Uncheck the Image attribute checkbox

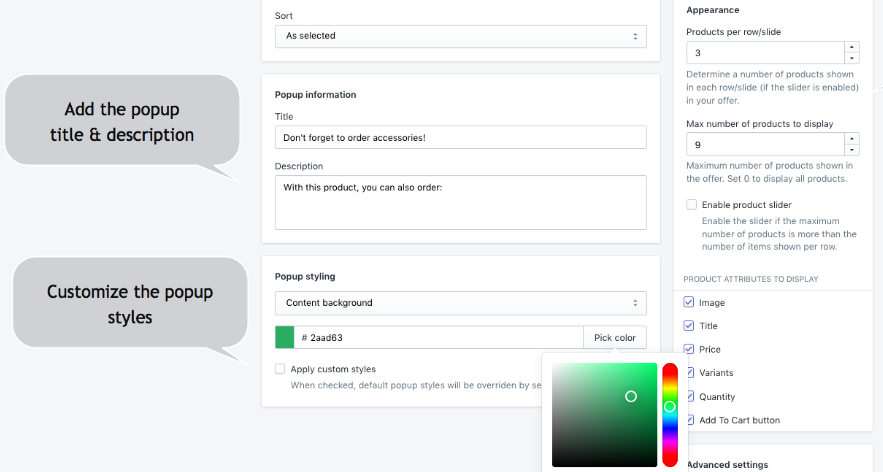click(689, 303)
